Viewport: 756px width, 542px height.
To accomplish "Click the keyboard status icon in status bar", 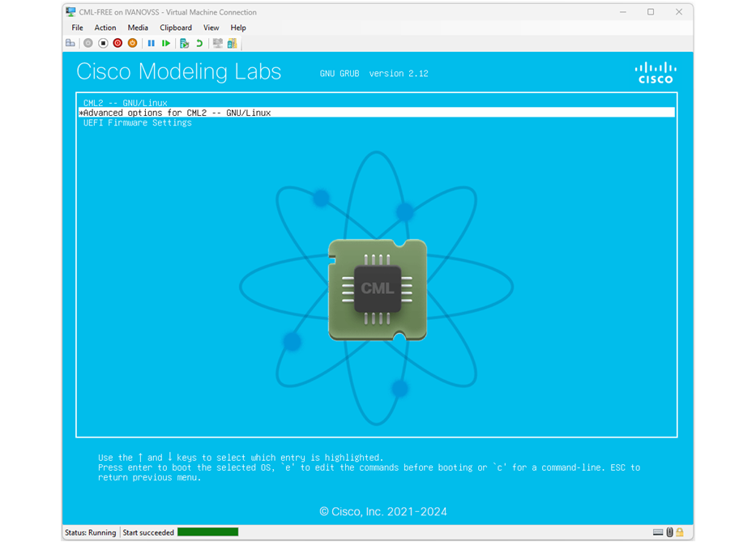I will 658,532.
